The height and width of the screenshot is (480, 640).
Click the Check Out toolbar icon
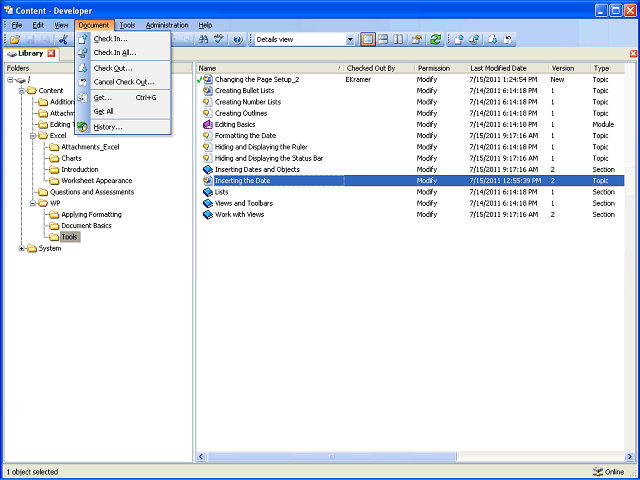click(x=493, y=40)
